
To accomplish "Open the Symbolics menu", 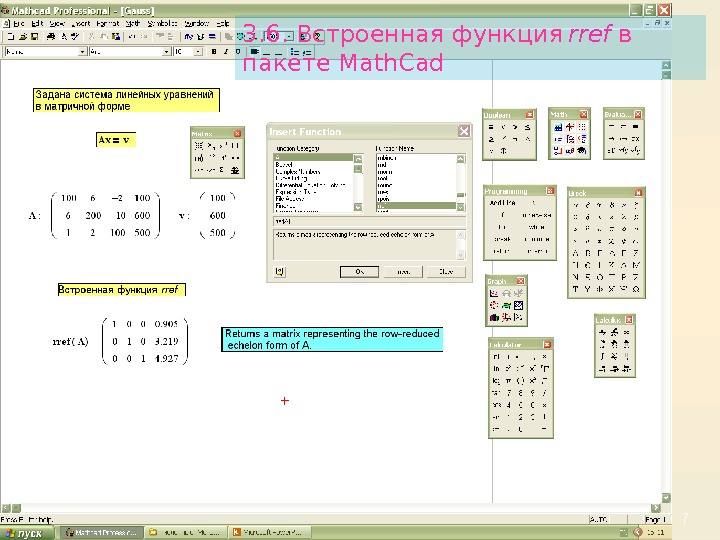I will pos(162,23).
